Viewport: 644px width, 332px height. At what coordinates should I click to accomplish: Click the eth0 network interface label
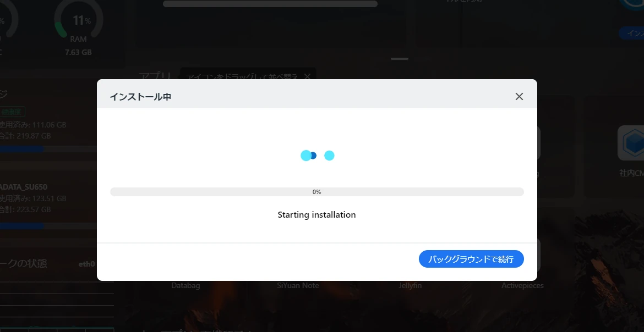pyautogui.click(x=86, y=264)
